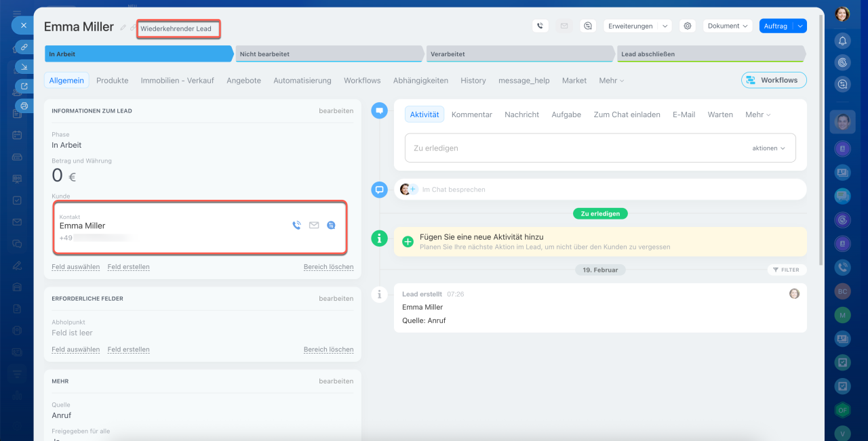The width and height of the screenshot is (868, 441).
Task: Call Emma Miller via the contact card phone icon
Action: pyautogui.click(x=296, y=226)
